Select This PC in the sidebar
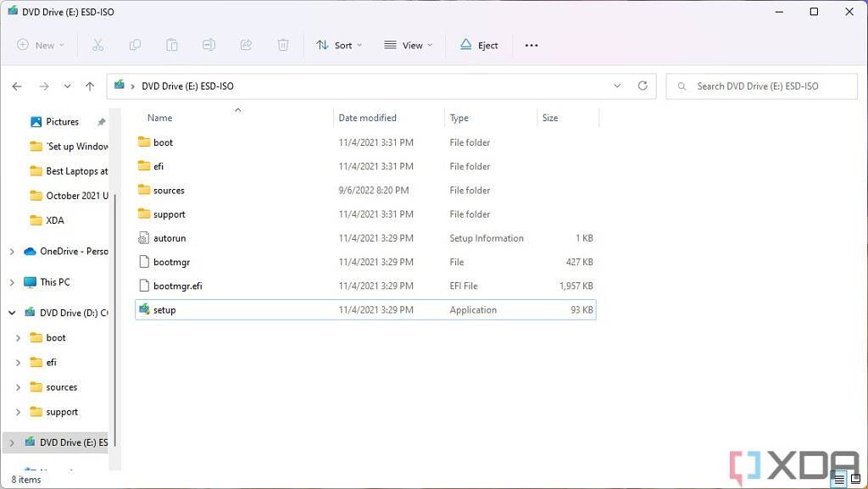This screenshot has width=868, height=489. click(x=53, y=281)
